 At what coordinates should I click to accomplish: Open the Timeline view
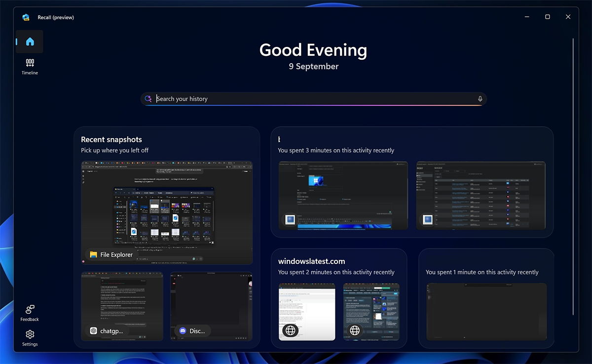[x=30, y=67]
